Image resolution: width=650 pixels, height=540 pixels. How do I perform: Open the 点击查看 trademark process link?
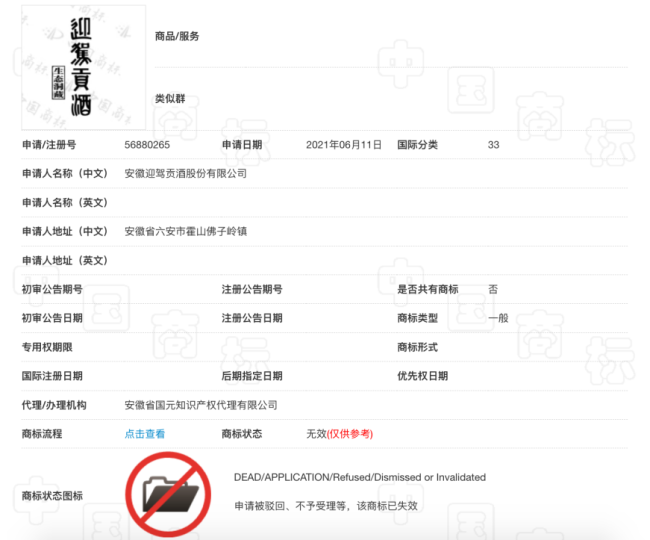[x=145, y=434]
